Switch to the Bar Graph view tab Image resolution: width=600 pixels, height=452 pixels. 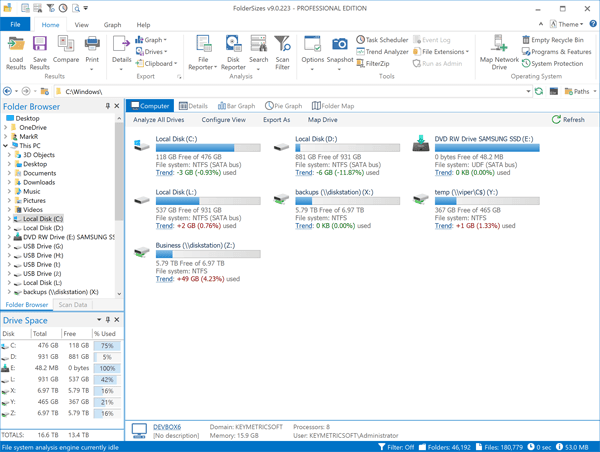pos(236,106)
